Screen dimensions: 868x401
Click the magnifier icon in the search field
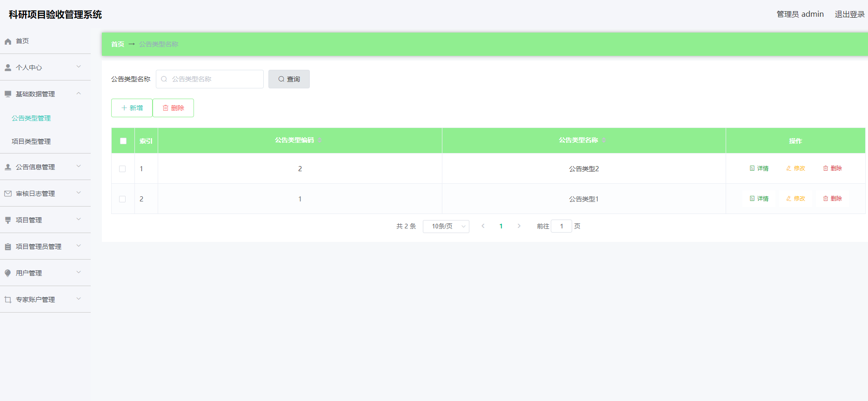164,79
